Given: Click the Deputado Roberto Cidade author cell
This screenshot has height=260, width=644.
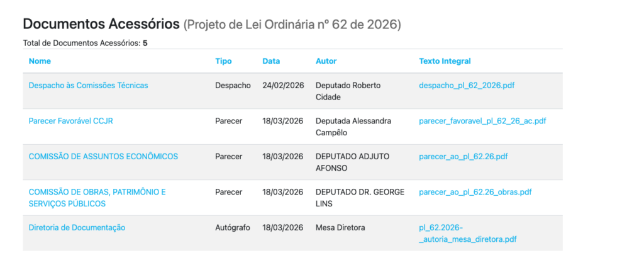Looking at the screenshot, I should [348, 91].
